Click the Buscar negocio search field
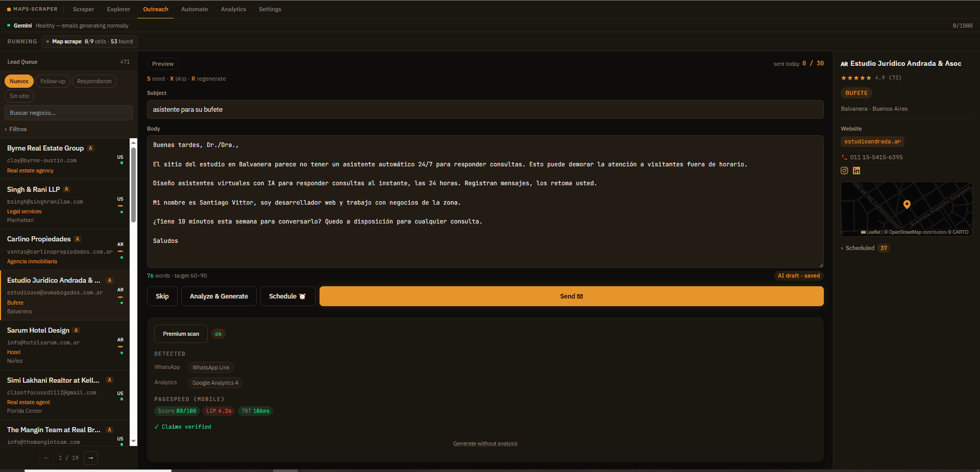This screenshot has height=472, width=980. [68, 113]
